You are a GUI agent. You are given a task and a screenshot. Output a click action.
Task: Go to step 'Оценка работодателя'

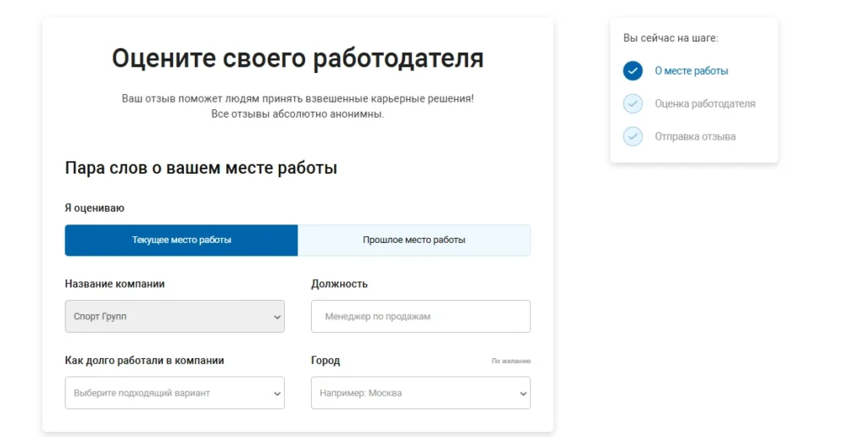click(704, 103)
